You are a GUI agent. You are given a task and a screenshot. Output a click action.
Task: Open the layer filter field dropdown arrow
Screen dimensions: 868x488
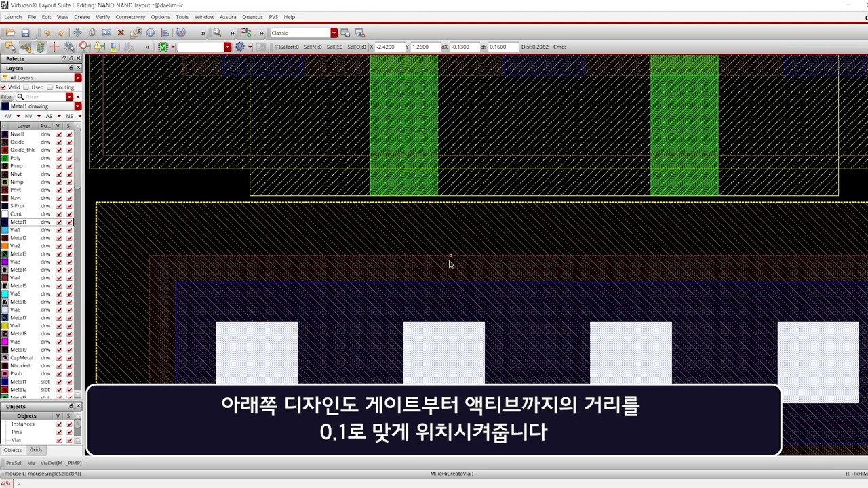pyautogui.click(x=68, y=97)
